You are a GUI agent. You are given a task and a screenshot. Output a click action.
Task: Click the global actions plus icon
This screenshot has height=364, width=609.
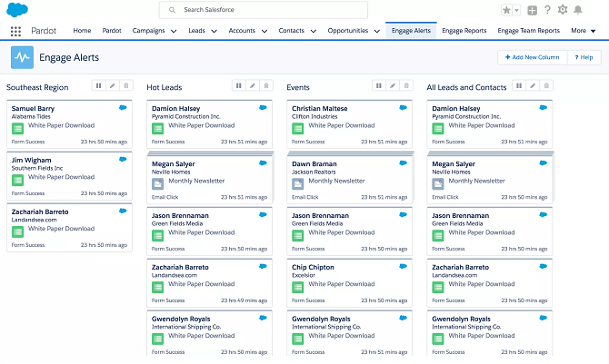pyautogui.click(x=532, y=10)
